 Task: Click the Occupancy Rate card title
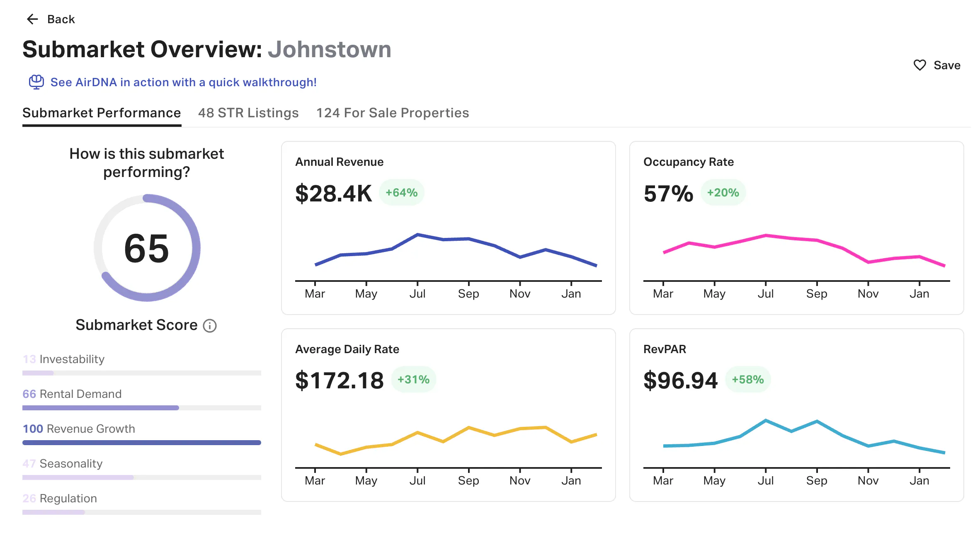click(x=688, y=162)
